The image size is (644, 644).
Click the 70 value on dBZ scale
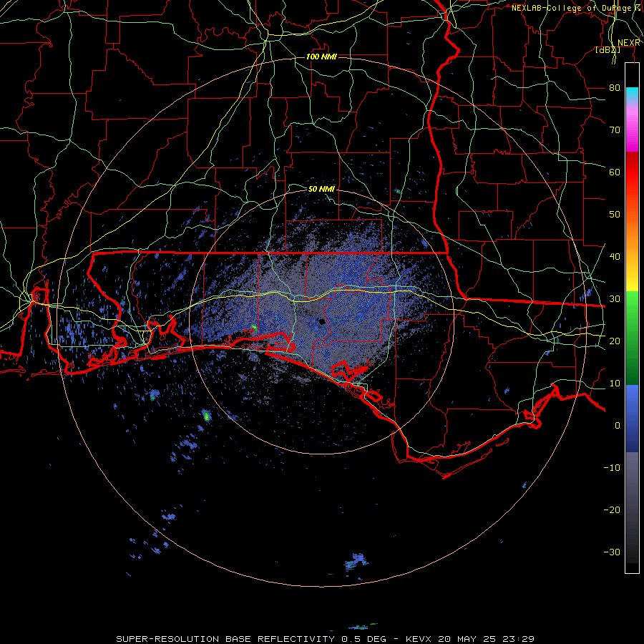point(615,130)
